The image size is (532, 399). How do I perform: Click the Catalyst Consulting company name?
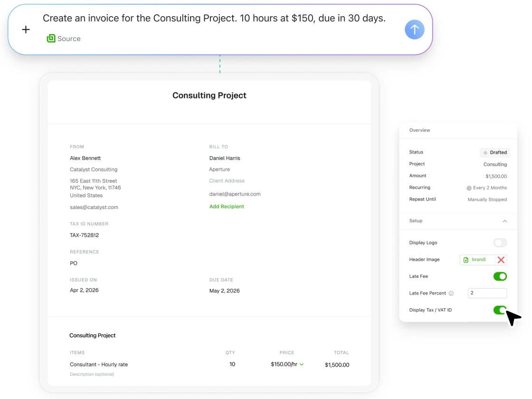point(94,169)
